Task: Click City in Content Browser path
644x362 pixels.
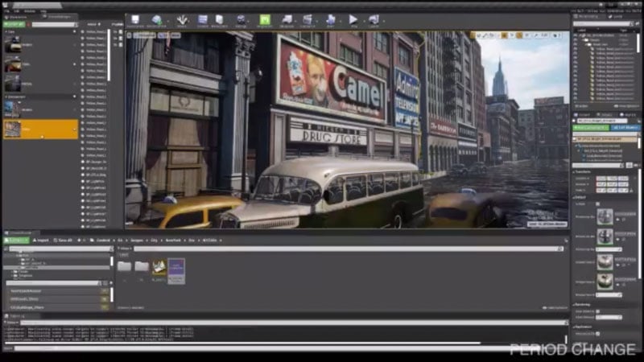Action: [x=154, y=240]
